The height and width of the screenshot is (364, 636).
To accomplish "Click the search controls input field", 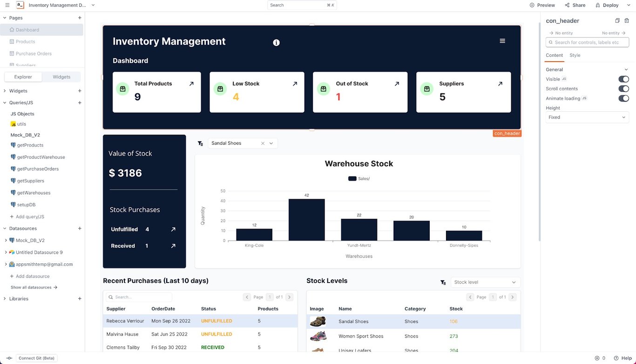I will click(x=587, y=42).
